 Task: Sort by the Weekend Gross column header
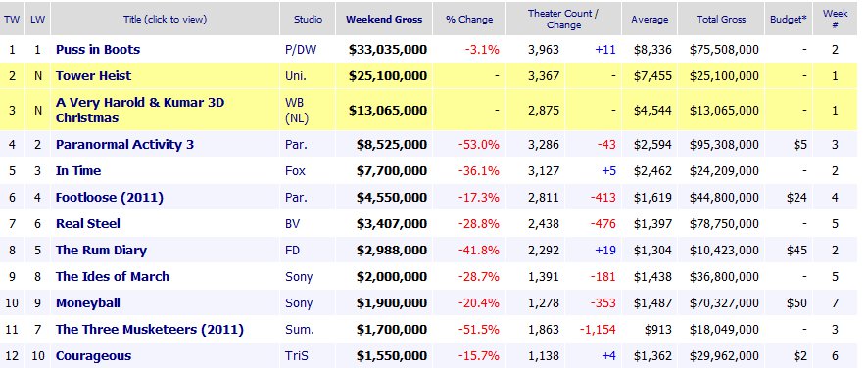pos(384,19)
